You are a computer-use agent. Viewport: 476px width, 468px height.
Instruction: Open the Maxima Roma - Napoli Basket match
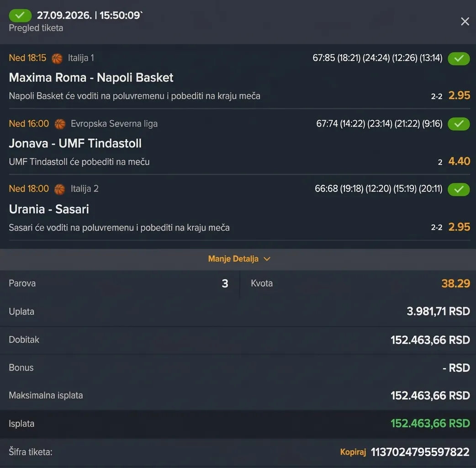click(91, 77)
